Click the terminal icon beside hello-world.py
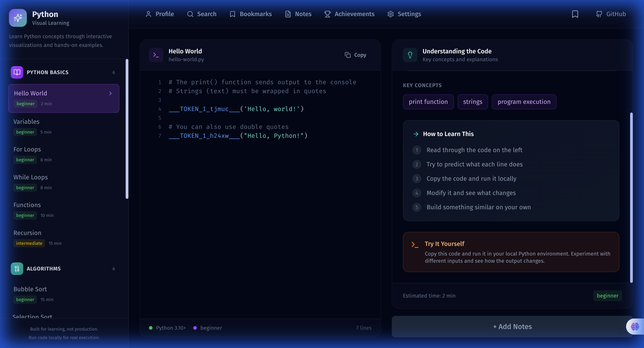The height and width of the screenshot is (348, 644). click(x=156, y=55)
